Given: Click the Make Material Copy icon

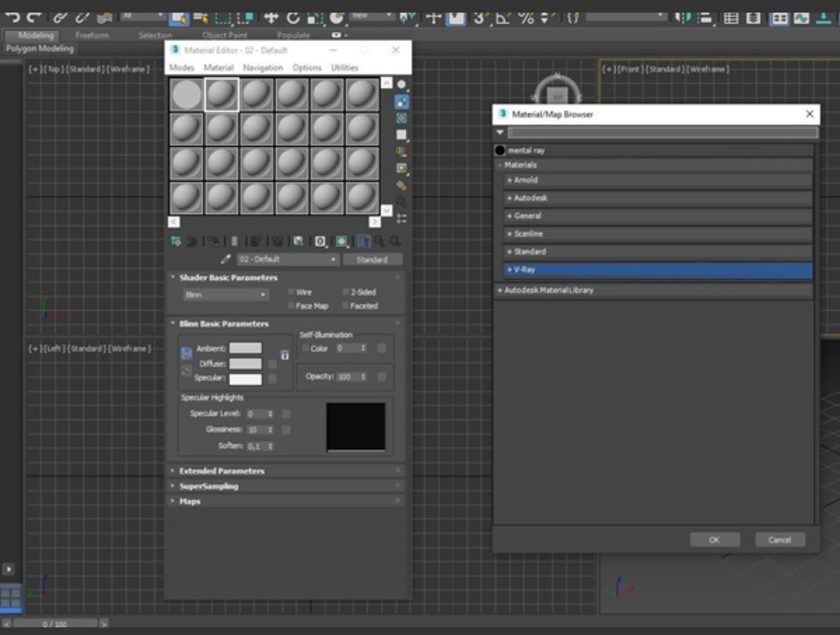Looking at the screenshot, I should (256, 241).
